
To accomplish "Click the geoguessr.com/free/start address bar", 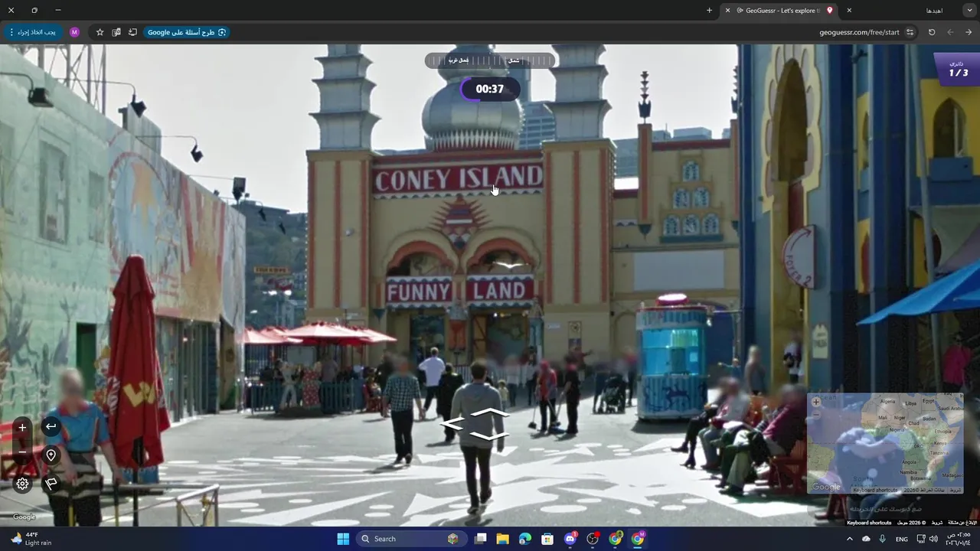I will [x=859, y=32].
